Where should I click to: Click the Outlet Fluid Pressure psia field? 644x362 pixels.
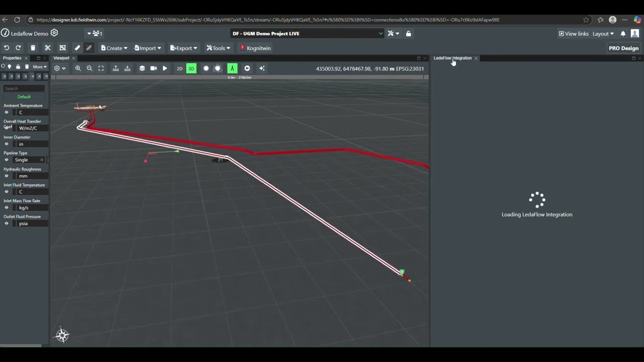tap(30, 223)
